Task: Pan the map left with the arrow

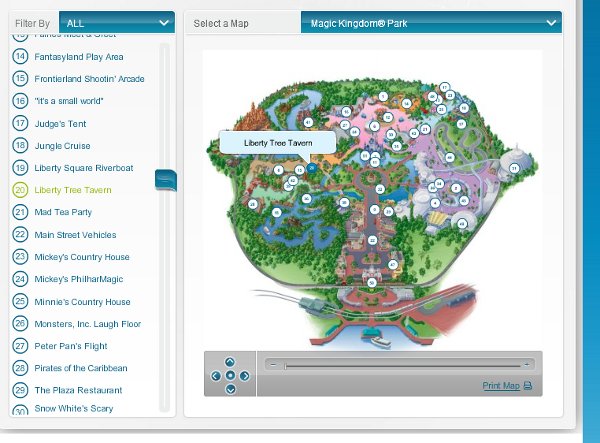Action: [x=216, y=376]
